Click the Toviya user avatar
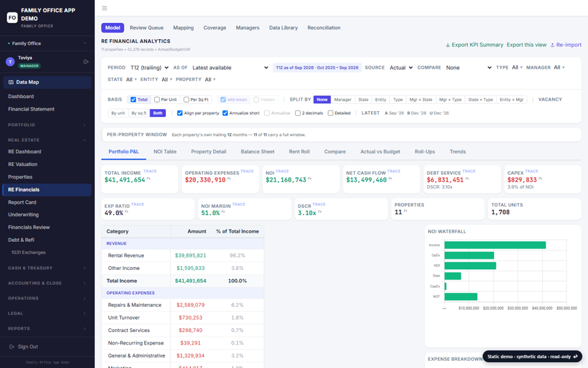Image resolution: width=588 pixels, height=368 pixels. [10, 61]
